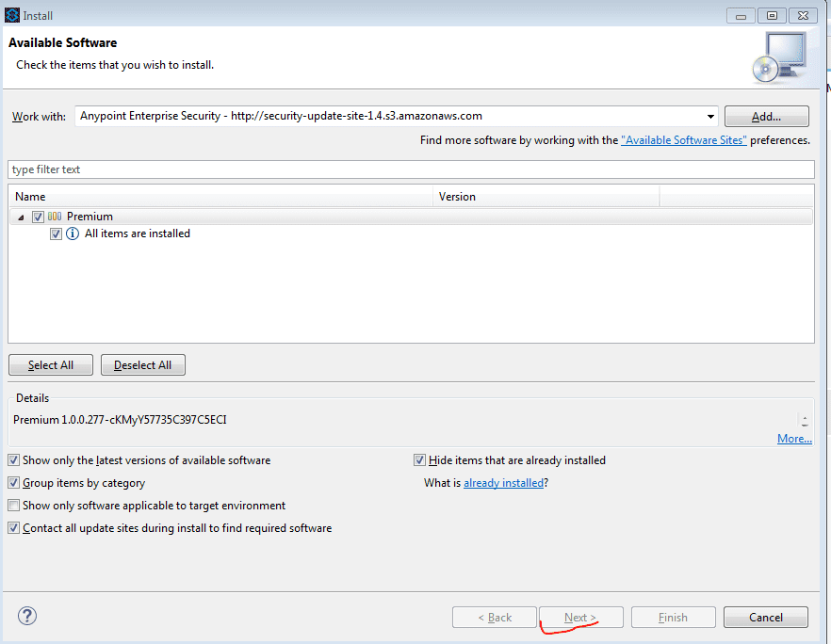Click the help question mark icon
831x644 pixels.
pos(27,616)
